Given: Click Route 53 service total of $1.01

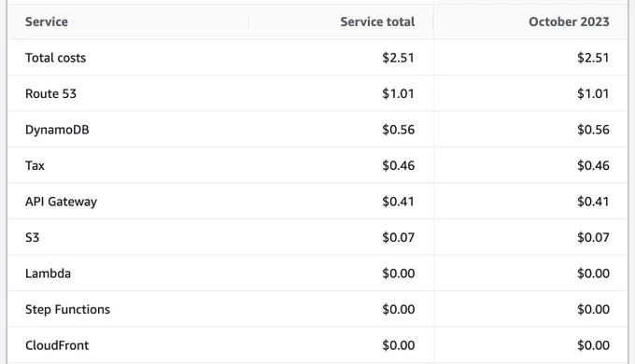Looking at the screenshot, I should 398,94.
